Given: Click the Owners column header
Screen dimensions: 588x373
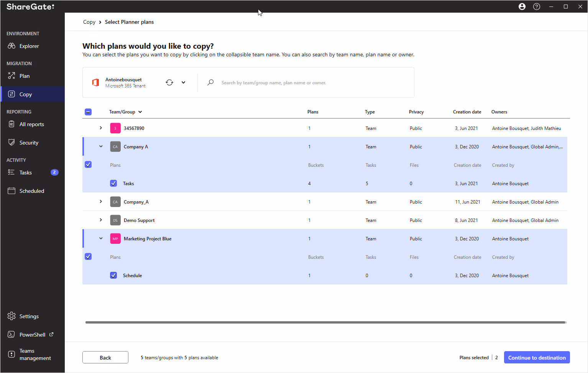Looking at the screenshot, I should (499, 112).
